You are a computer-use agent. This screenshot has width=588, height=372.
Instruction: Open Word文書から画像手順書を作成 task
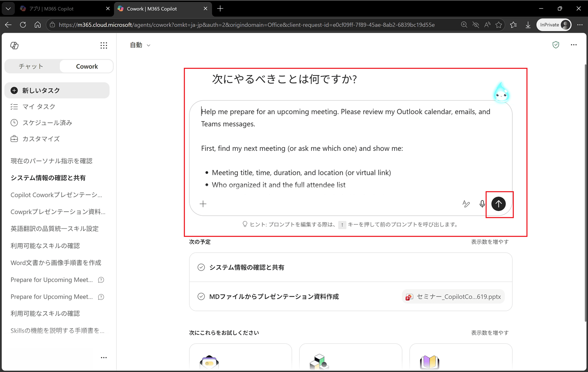click(56, 263)
